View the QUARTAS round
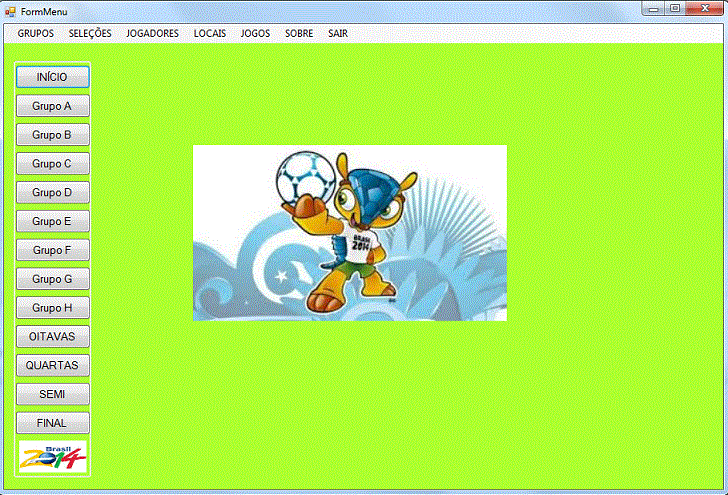Viewport: 728px width, 495px height. tap(52, 365)
